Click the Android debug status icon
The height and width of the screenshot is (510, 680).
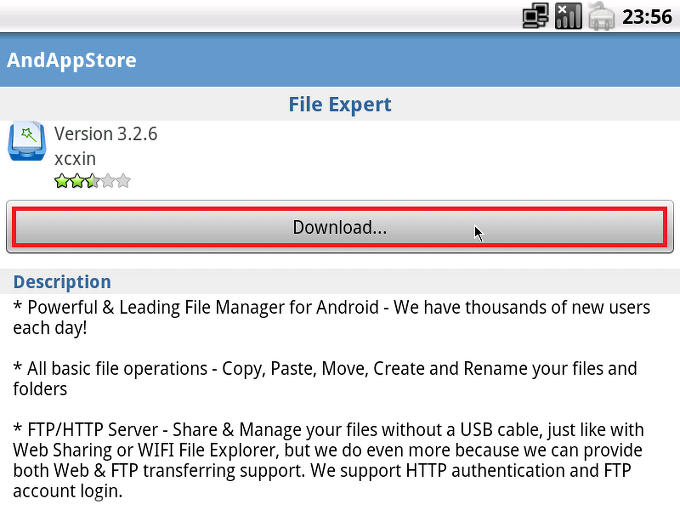[x=601, y=16]
